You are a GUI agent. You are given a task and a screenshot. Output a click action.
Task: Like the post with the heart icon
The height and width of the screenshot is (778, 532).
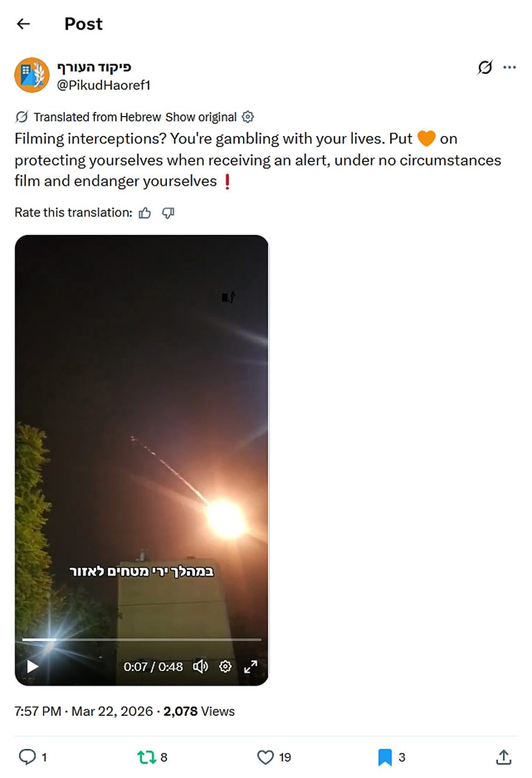(x=264, y=756)
